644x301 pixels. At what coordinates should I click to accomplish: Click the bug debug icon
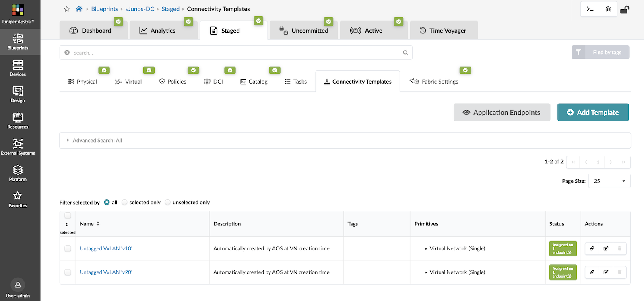[608, 9]
